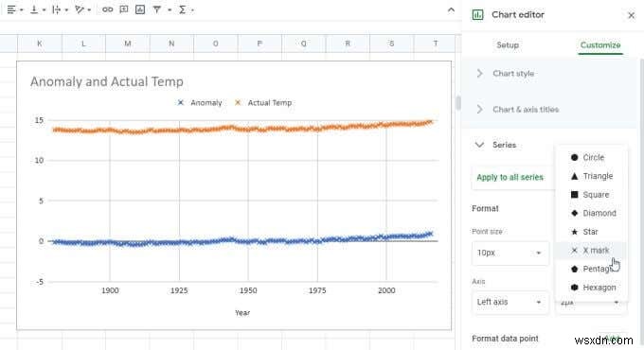644x350 pixels.
Task: Select column L header
Action: point(83,44)
